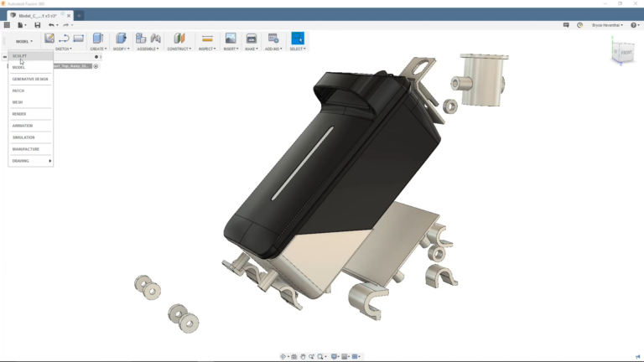Click the 3D Print icon above Make
The height and width of the screenshot is (362, 644).
pos(252,39)
